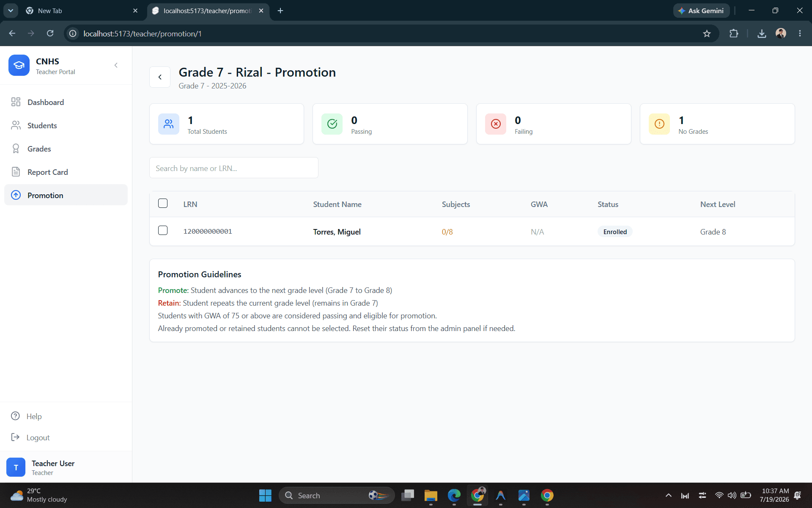This screenshot has width=812, height=508.
Task: Click the Promotion Guidelines heading
Action: click(200, 274)
